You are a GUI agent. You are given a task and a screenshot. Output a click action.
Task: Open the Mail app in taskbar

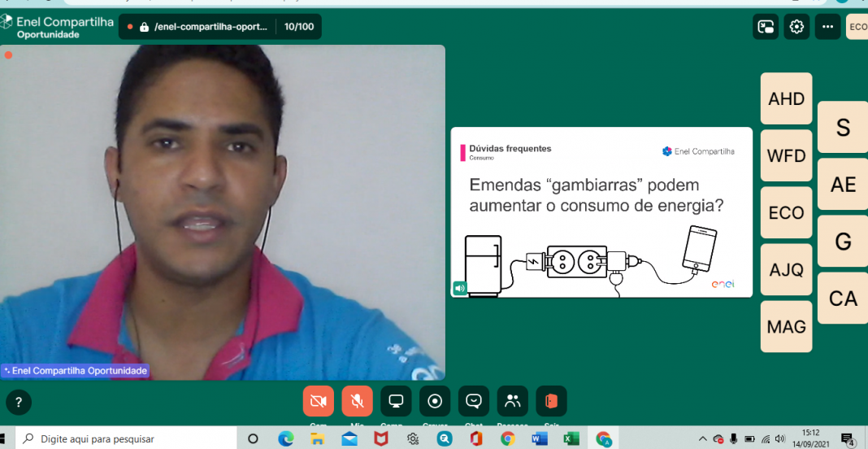point(349,439)
